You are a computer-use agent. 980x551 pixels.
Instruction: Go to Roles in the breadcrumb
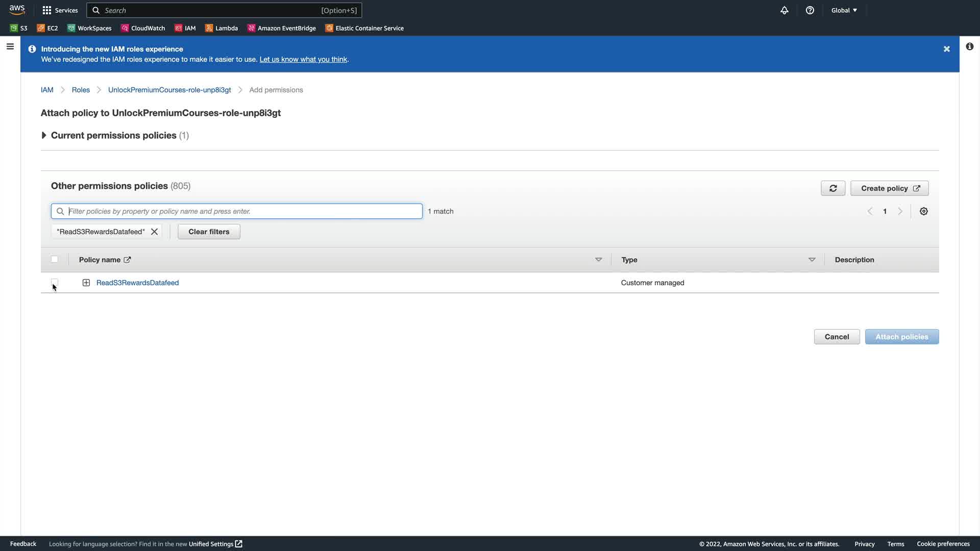[x=81, y=90]
